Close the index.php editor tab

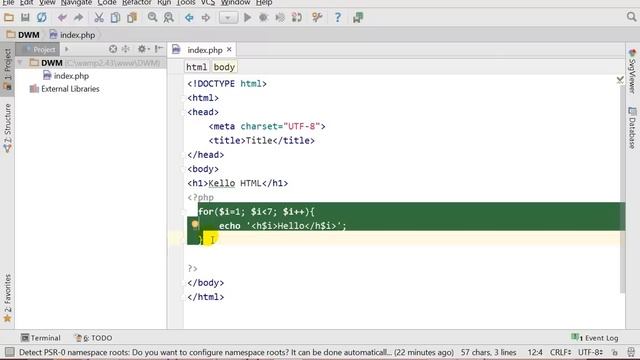tap(229, 49)
